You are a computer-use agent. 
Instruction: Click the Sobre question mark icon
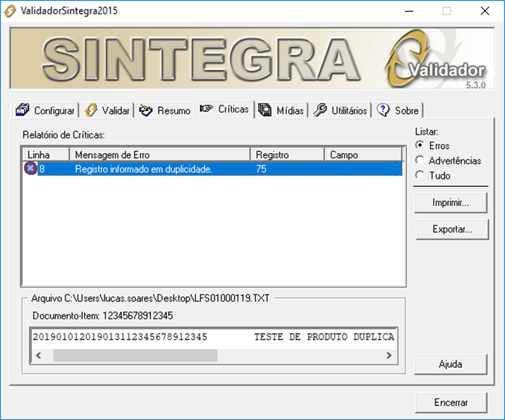tap(383, 110)
